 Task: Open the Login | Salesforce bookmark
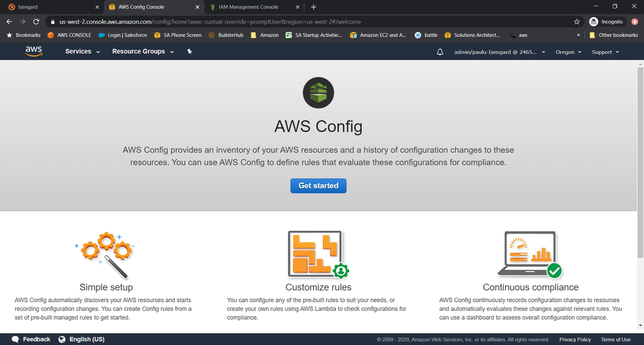pos(122,35)
